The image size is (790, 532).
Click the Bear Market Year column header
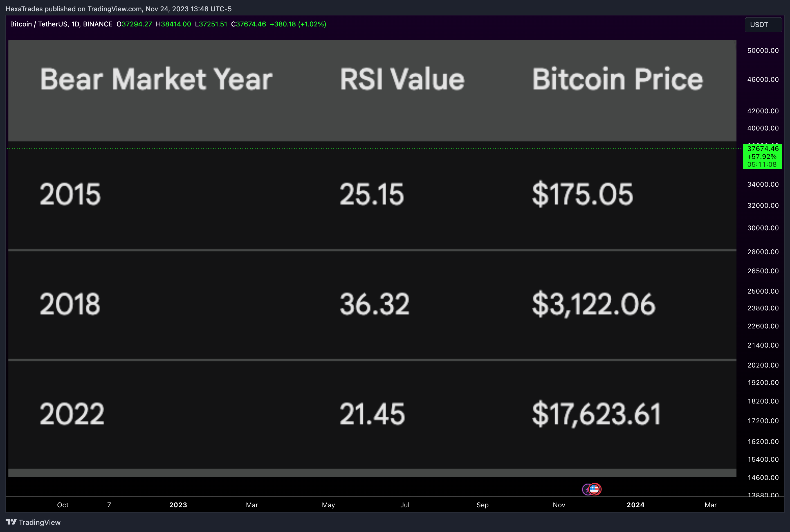point(156,79)
